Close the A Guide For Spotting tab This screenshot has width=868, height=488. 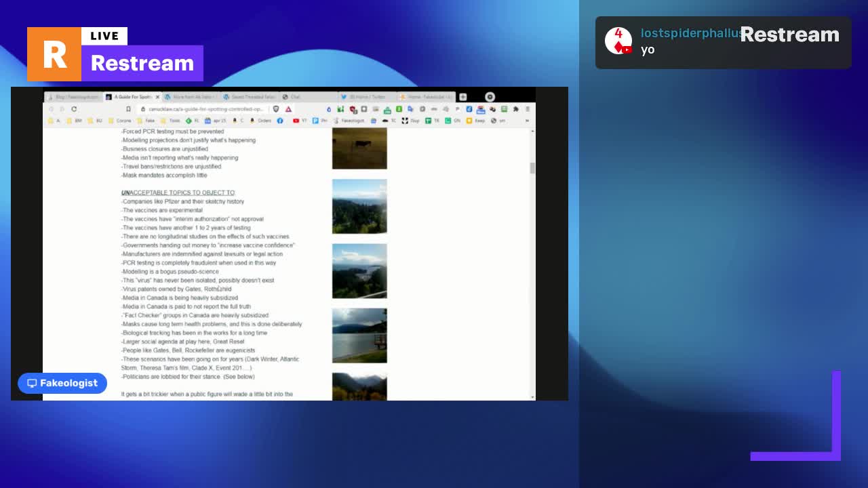point(157,97)
